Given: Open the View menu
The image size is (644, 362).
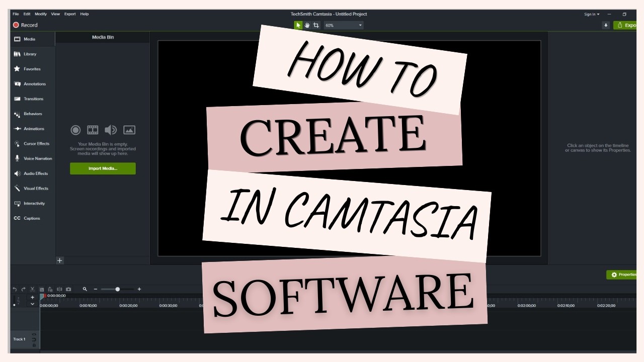Looking at the screenshot, I should 55,14.
